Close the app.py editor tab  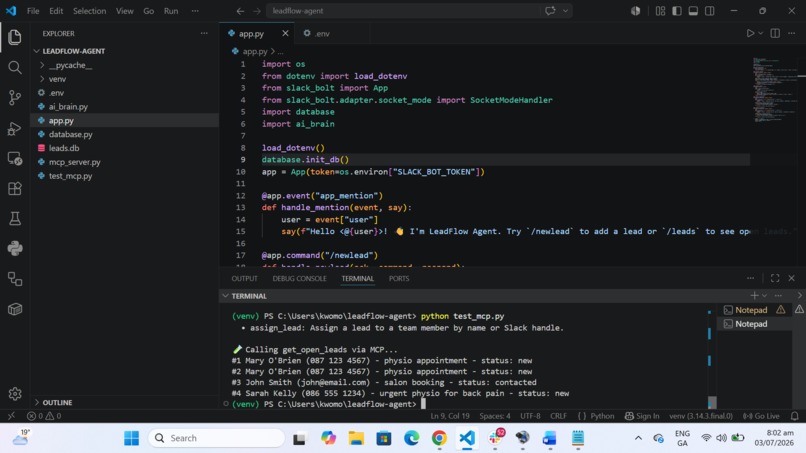[x=285, y=33]
